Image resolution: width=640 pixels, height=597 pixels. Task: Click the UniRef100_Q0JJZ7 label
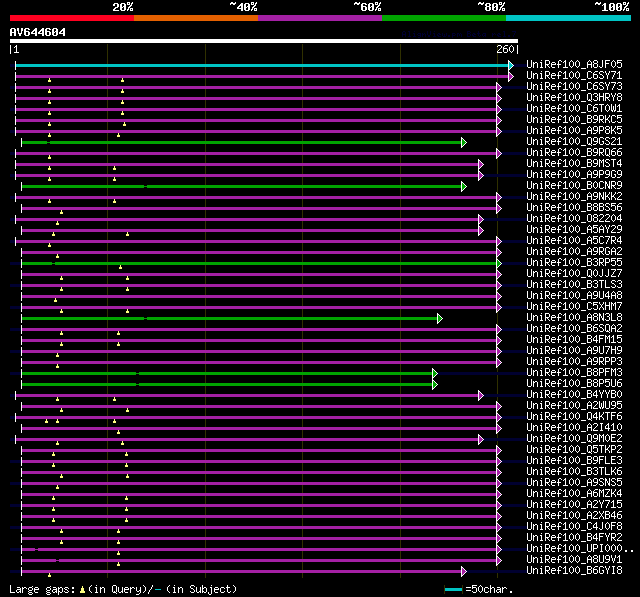(574, 274)
